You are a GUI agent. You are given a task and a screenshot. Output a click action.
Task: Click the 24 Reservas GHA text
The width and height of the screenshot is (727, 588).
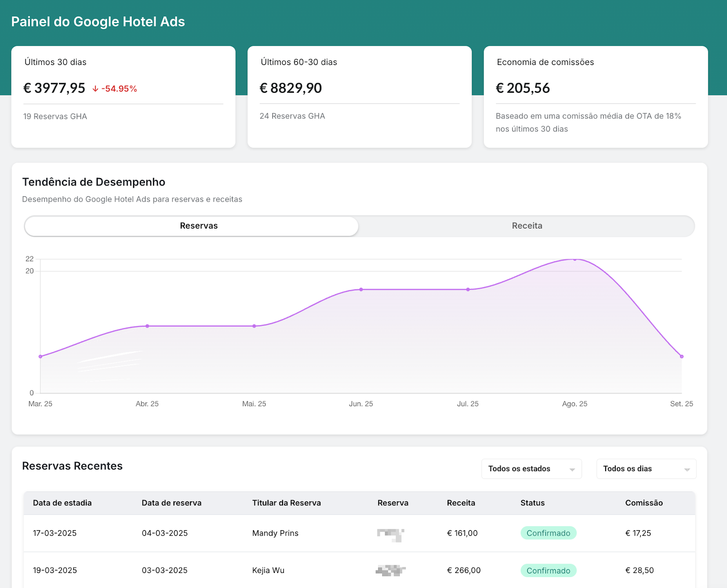[292, 116]
